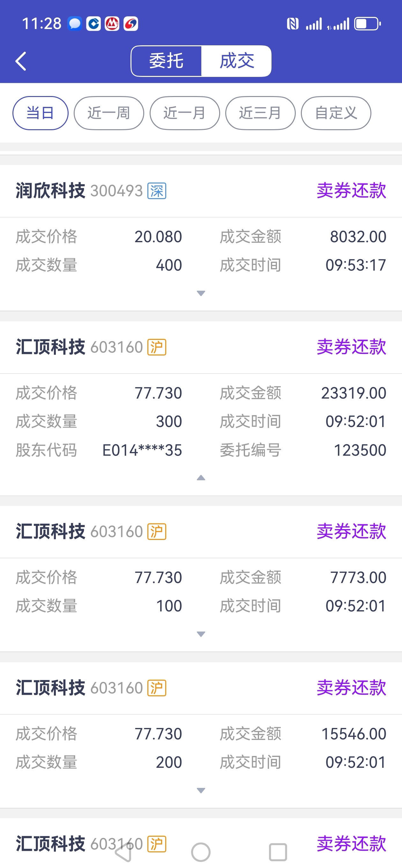Image resolution: width=402 pixels, height=868 pixels.
Task: Filter records by 近一月
Action: (185, 113)
